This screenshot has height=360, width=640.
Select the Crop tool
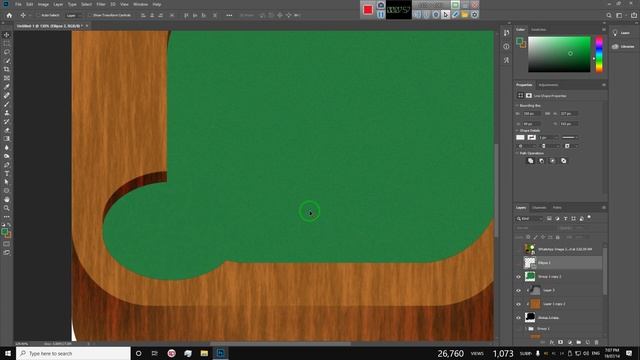click(x=7, y=69)
